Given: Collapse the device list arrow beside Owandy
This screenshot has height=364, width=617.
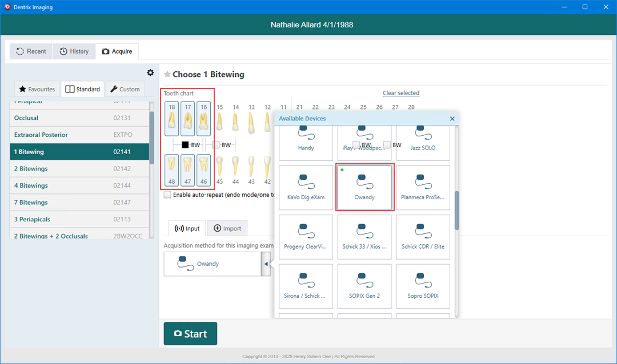Looking at the screenshot, I should (266, 264).
